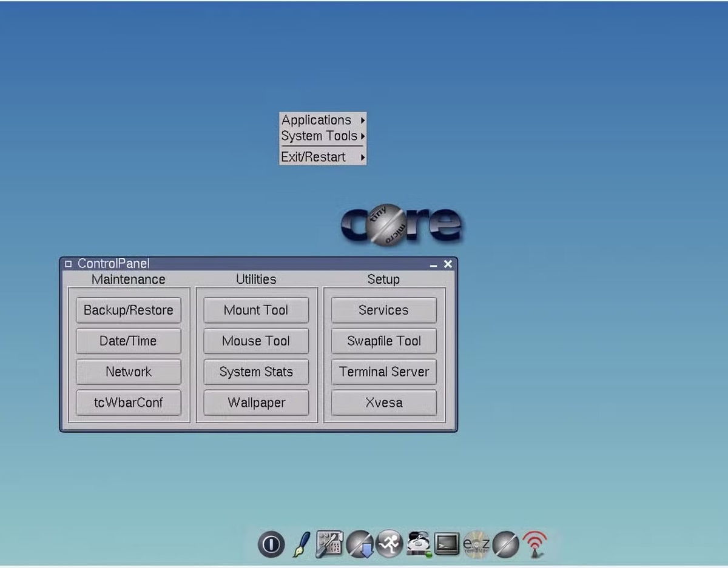The image size is (728, 568).
Task: Click the Services setup button
Action: 384,310
